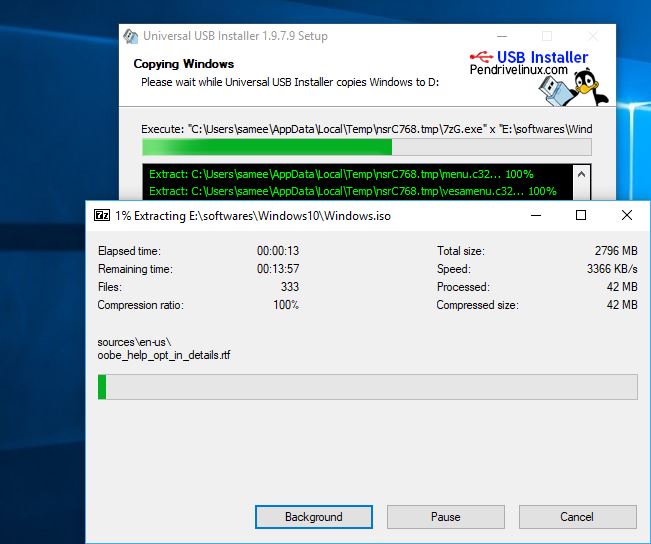Click the red USB symbol in logo
The height and width of the screenshot is (544, 651).
(481, 56)
